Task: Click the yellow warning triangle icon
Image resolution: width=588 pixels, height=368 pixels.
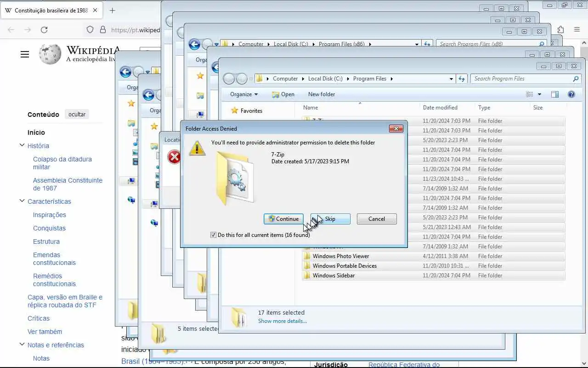Action: (x=198, y=148)
